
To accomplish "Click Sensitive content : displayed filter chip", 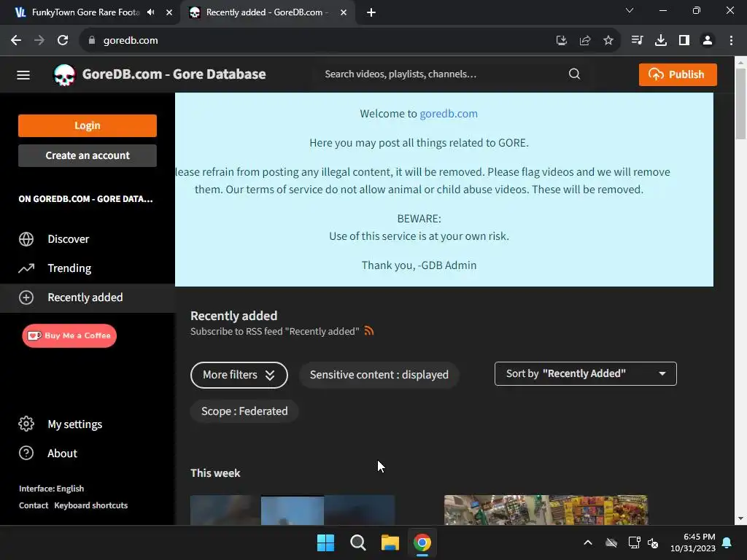I will pyautogui.click(x=379, y=375).
